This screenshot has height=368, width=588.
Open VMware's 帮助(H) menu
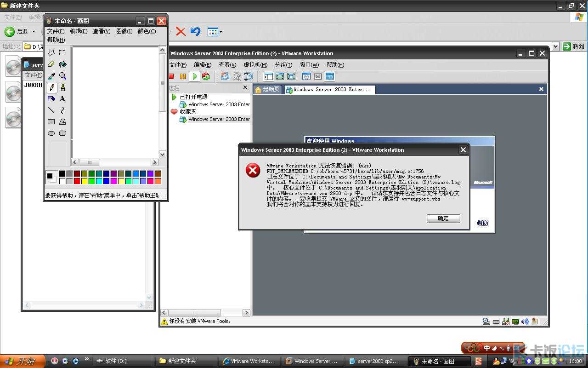tap(335, 65)
